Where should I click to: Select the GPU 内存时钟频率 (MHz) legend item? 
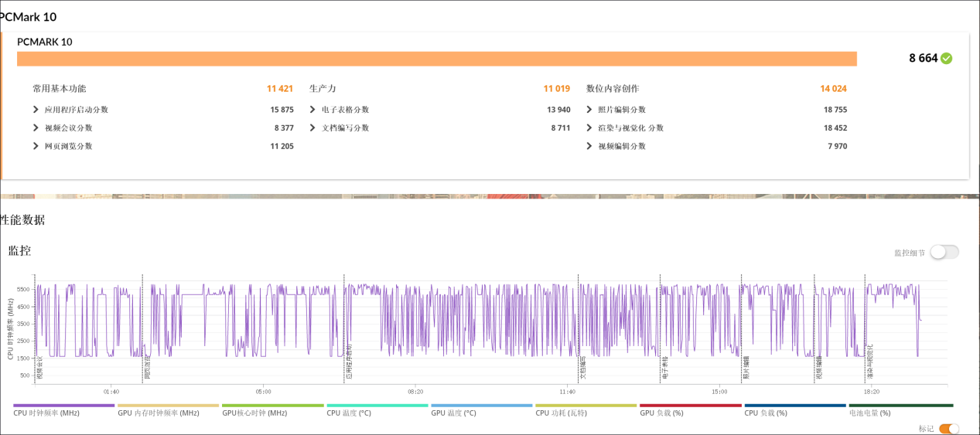159,413
